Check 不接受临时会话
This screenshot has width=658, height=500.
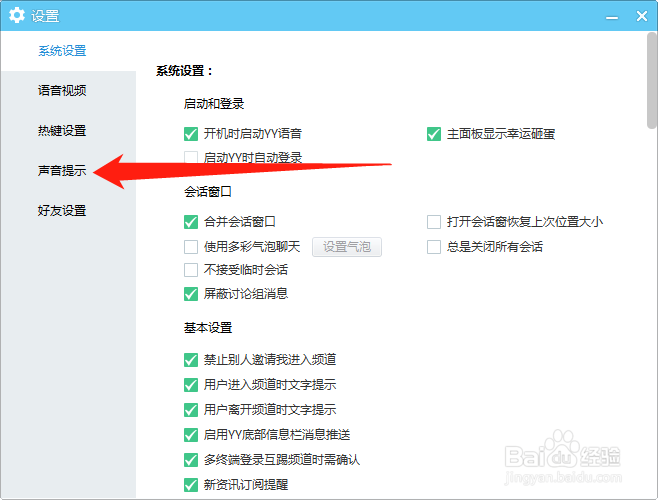[191, 270]
